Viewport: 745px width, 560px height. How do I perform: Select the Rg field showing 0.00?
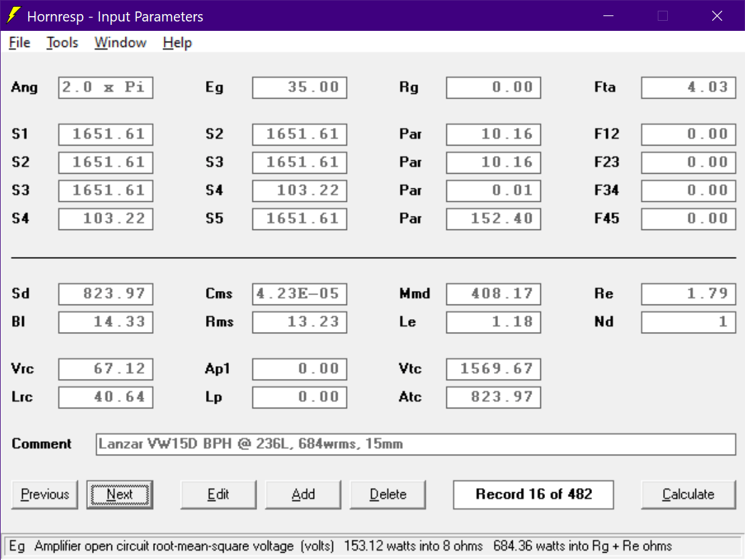493,88
